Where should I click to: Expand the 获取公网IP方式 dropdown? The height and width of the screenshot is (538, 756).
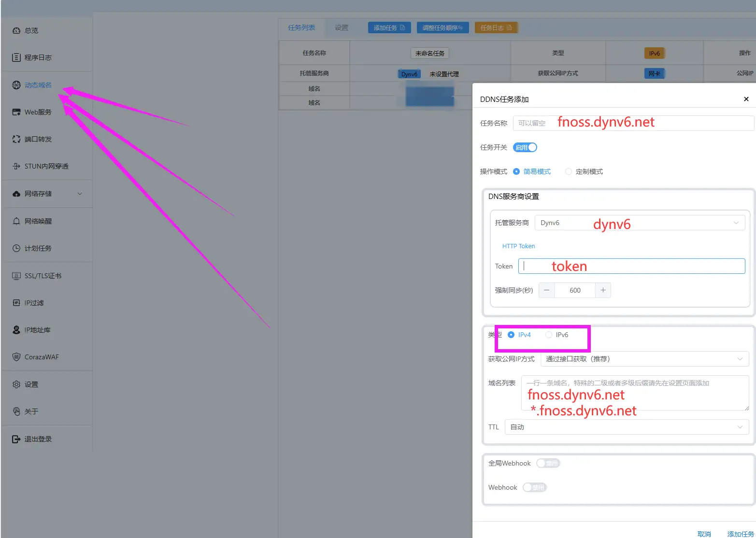pos(644,359)
